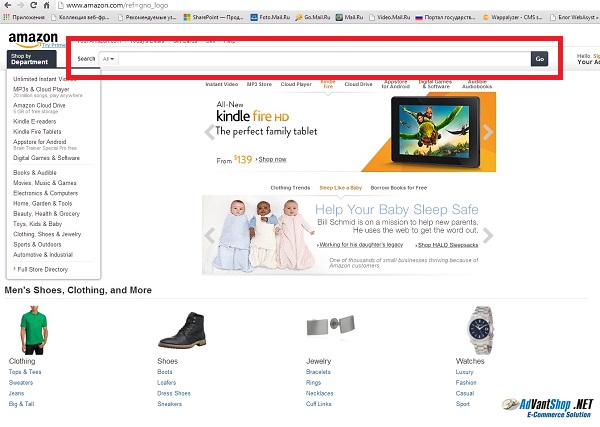Open Automotive & Industrial in the menu
The width and height of the screenshot is (600, 427).
click(43, 255)
